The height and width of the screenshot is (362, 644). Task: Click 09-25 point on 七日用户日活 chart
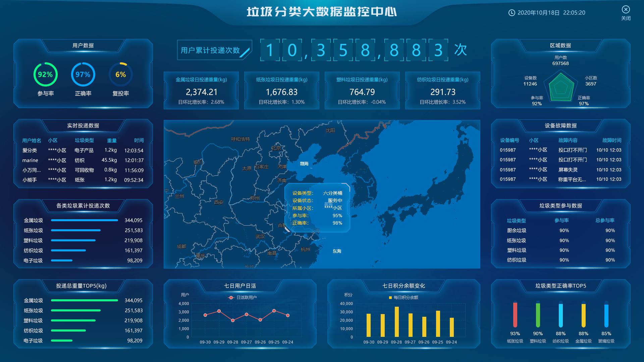click(x=274, y=311)
